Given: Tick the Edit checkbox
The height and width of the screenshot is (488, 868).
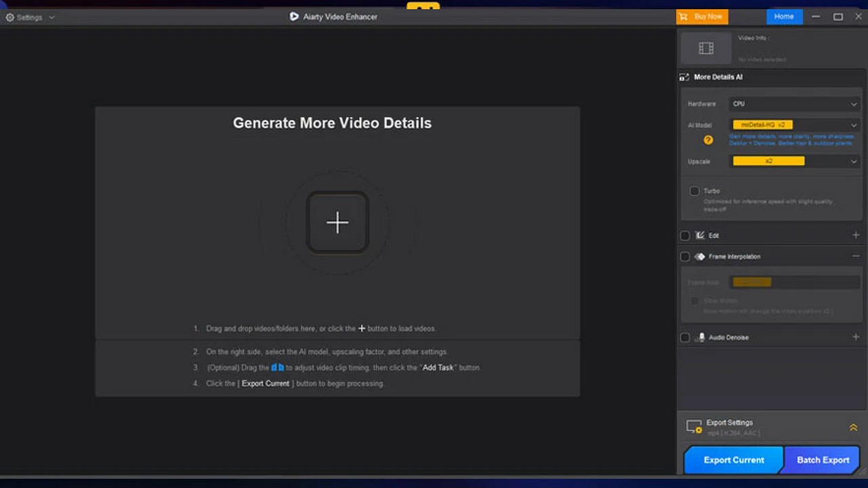Looking at the screenshot, I should [x=685, y=236].
